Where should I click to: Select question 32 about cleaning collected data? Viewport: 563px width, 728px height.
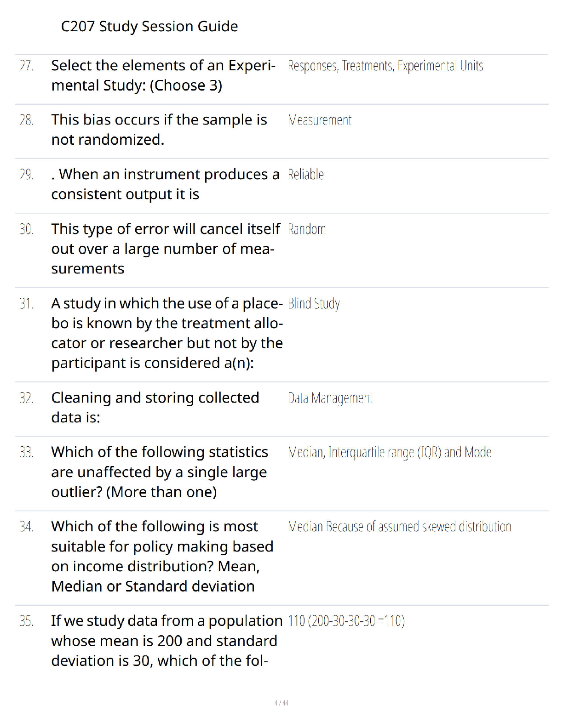coord(155,408)
